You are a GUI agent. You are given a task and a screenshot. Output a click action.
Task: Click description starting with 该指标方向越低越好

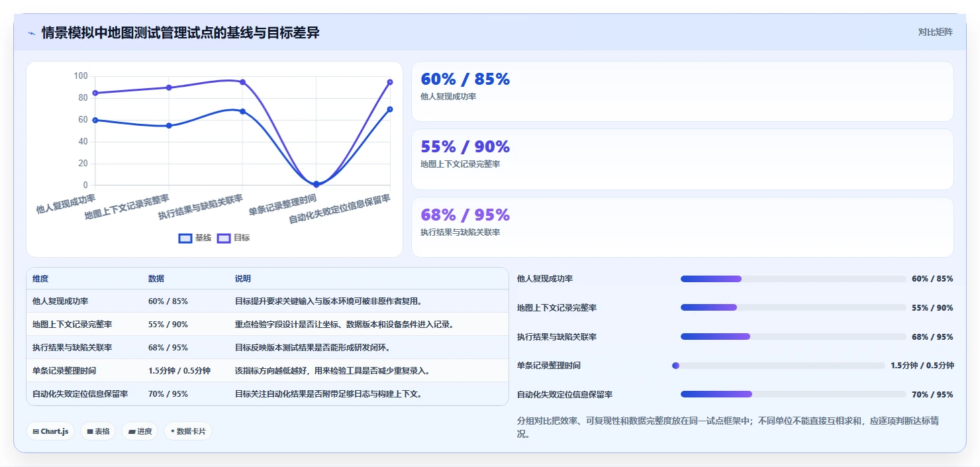pyautogui.click(x=333, y=370)
